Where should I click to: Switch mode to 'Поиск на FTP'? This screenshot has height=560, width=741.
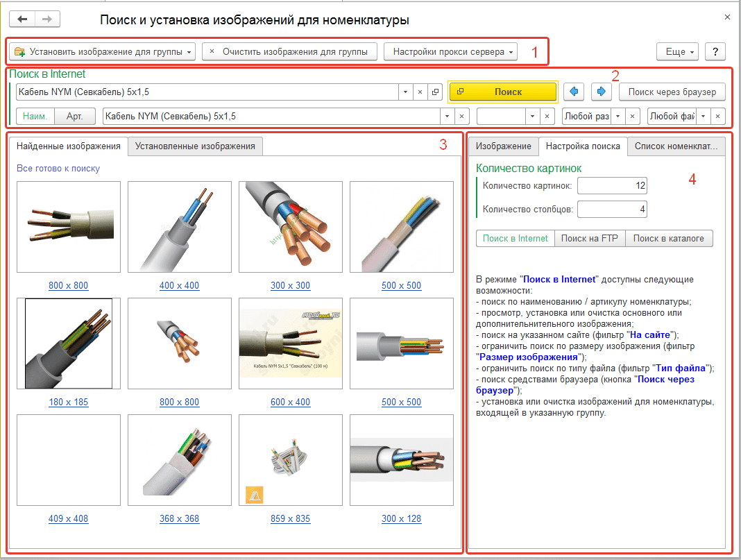point(589,239)
